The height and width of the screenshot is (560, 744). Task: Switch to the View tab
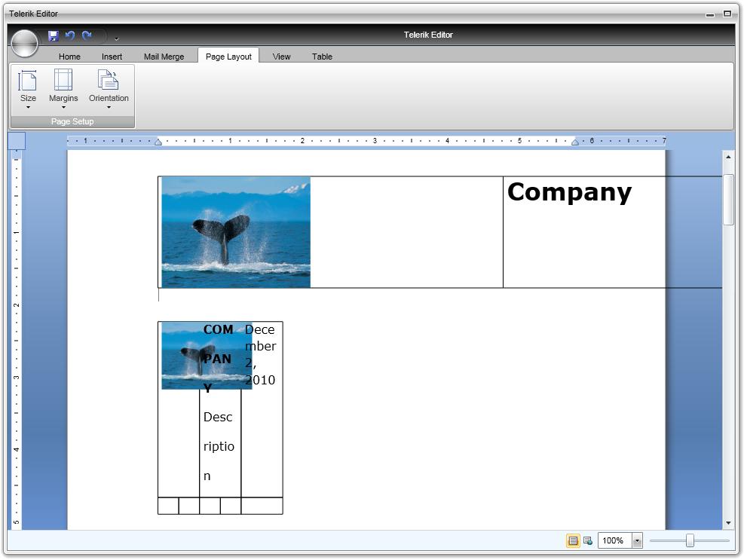click(281, 57)
